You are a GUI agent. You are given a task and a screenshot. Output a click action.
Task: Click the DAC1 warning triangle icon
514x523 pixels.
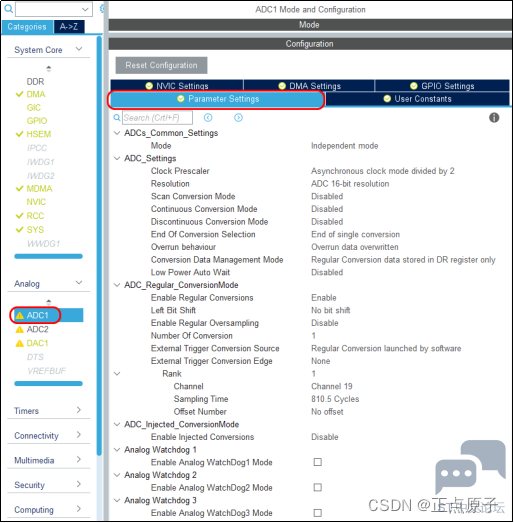[20, 343]
